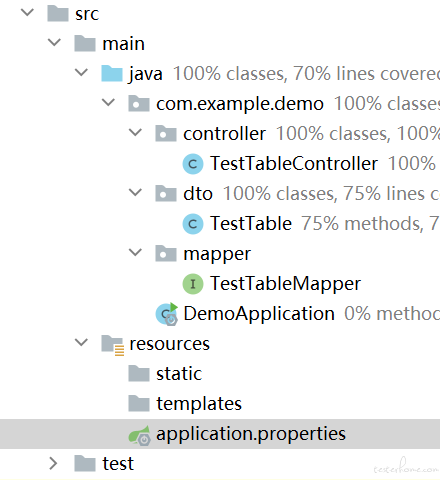
Task: Select the templates folder
Action: (x=199, y=404)
